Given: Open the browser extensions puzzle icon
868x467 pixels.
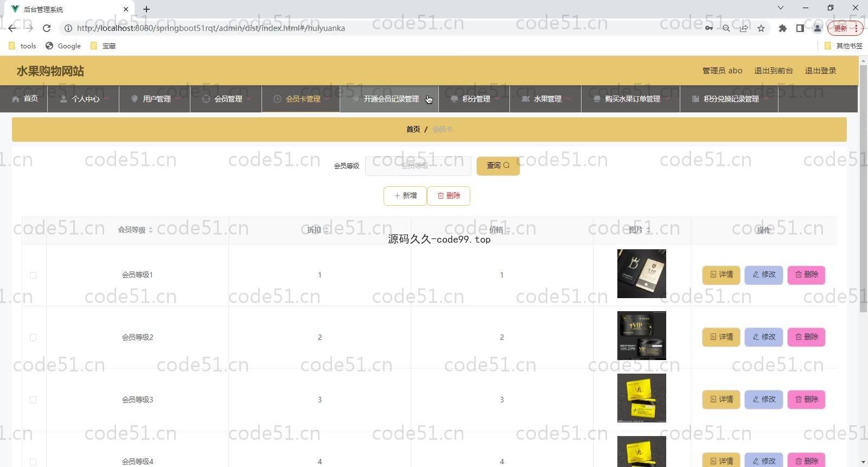Looking at the screenshot, I should pyautogui.click(x=782, y=28).
